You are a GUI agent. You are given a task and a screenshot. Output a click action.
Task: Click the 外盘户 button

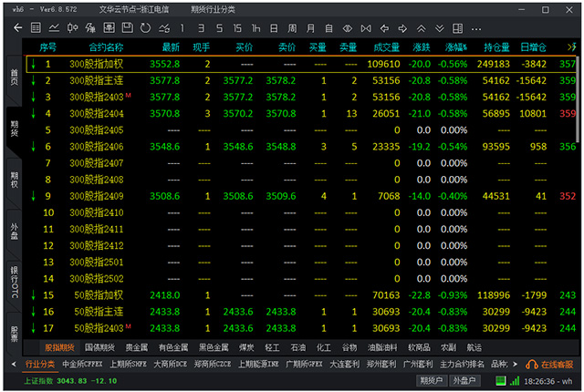pos(464,380)
